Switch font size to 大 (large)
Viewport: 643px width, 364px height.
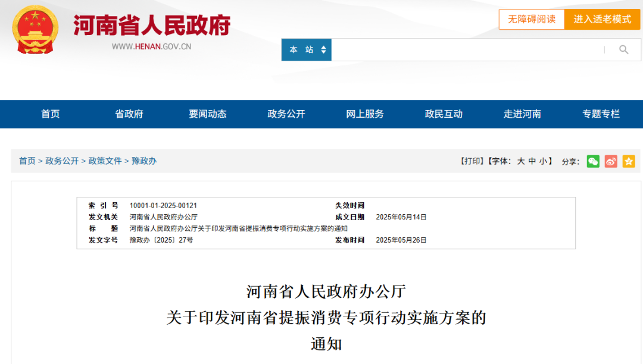(521, 161)
